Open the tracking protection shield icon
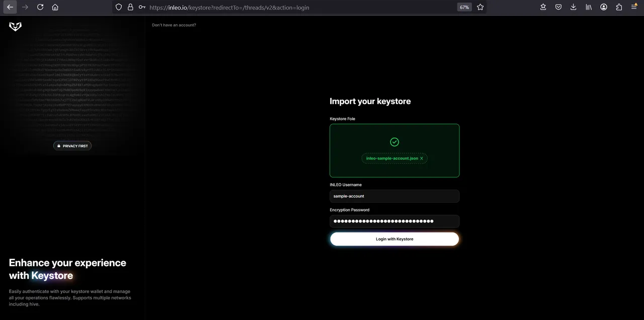 (x=119, y=7)
